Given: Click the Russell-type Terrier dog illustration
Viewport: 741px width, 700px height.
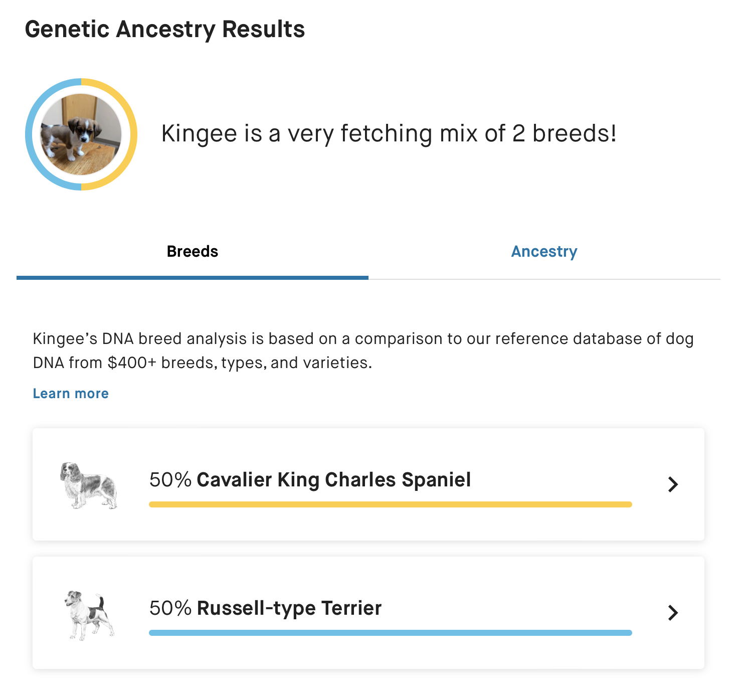Looking at the screenshot, I should click(89, 615).
